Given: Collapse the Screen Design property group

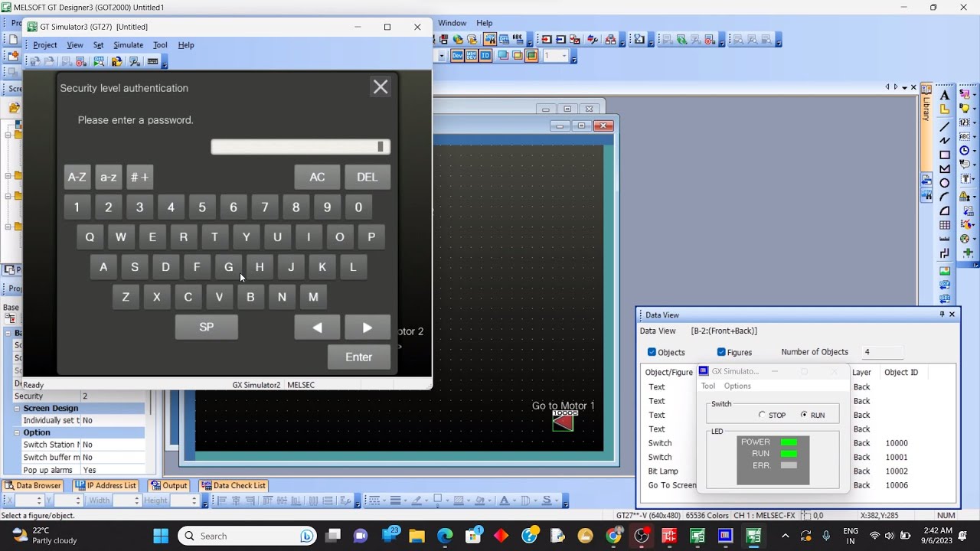Looking at the screenshot, I should (18, 409).
